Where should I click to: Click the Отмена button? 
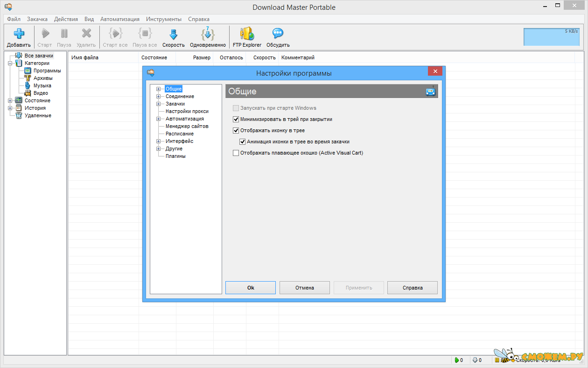[x=305, y=288]
